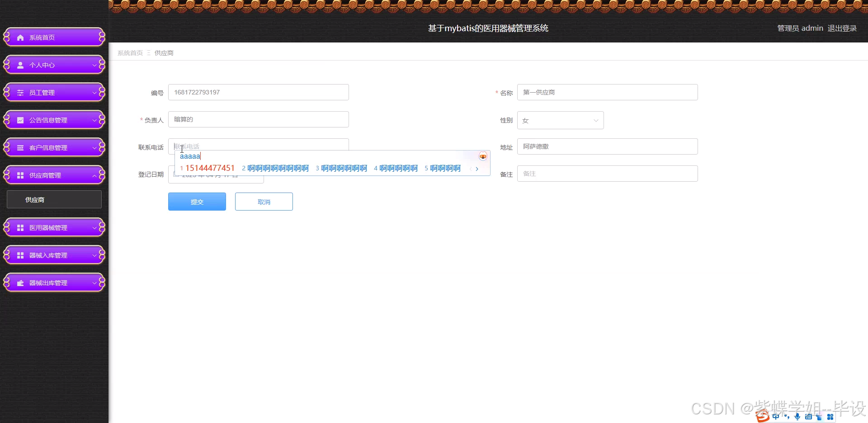Expand the 器械出库管理 menu chevron
This screenshot has height=423, width=868.
tap(94, 283)
